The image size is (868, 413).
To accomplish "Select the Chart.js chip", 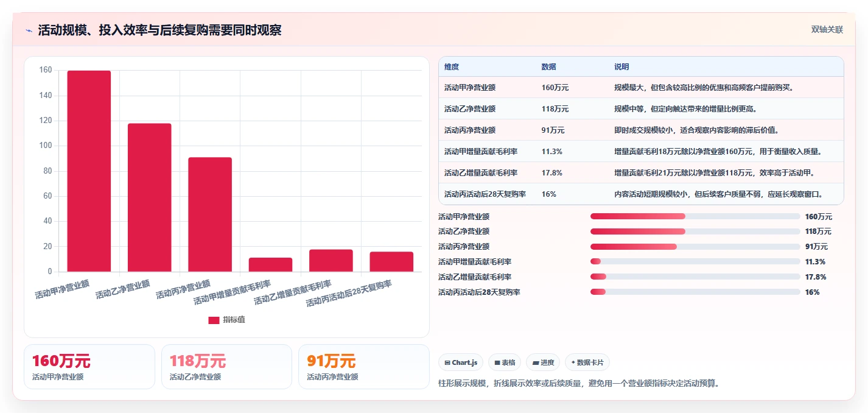I will click(460, 362).
